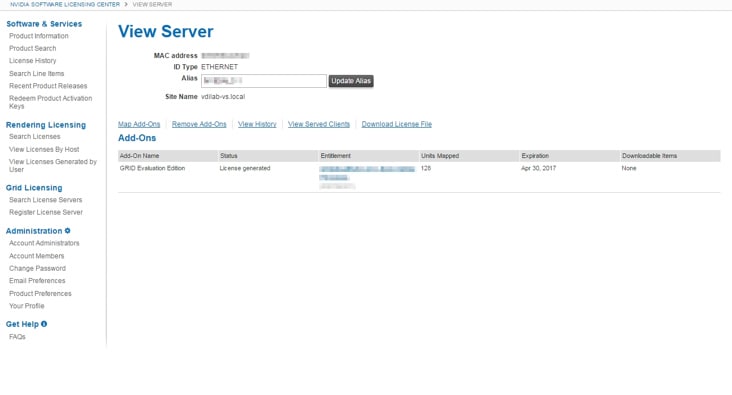Screen dimensions: 732x395
Task: Click the Update Alias button
Action: [x=351, y=81]
